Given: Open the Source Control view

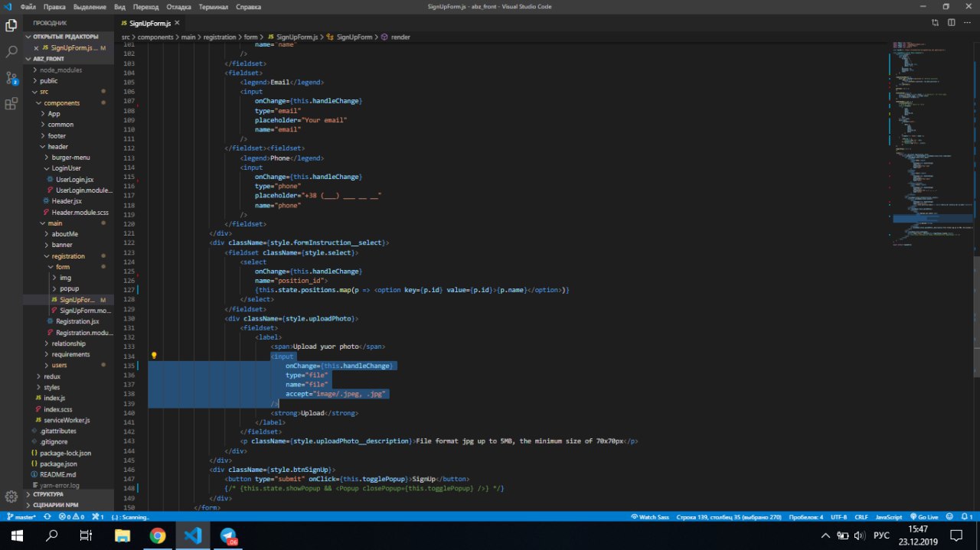Looking at the screenshot, I should [x=11, y=78].
